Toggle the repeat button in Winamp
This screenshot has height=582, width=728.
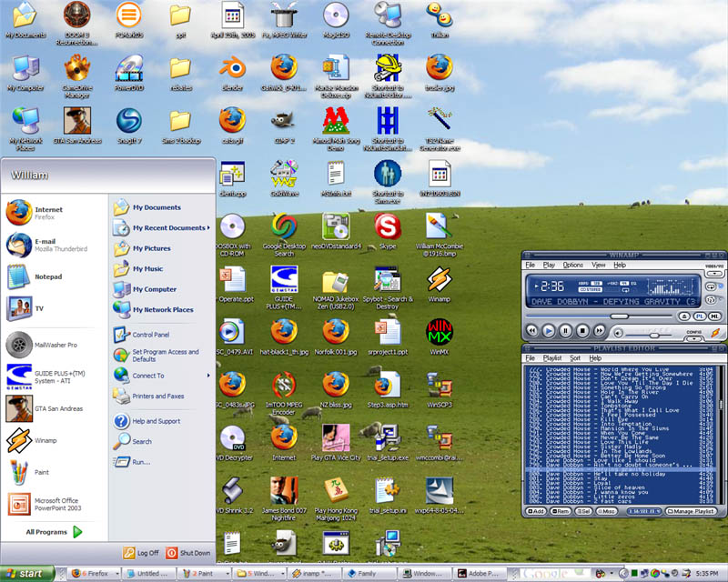click(711, 286)
